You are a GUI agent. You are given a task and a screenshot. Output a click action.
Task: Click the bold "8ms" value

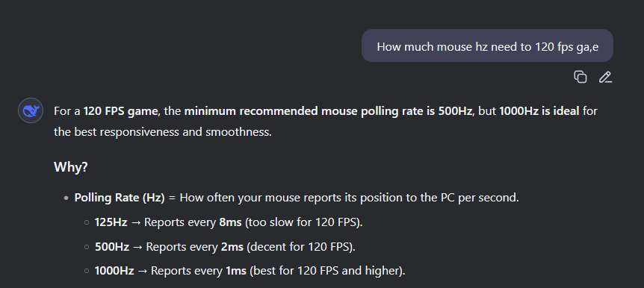pos(230,222)
